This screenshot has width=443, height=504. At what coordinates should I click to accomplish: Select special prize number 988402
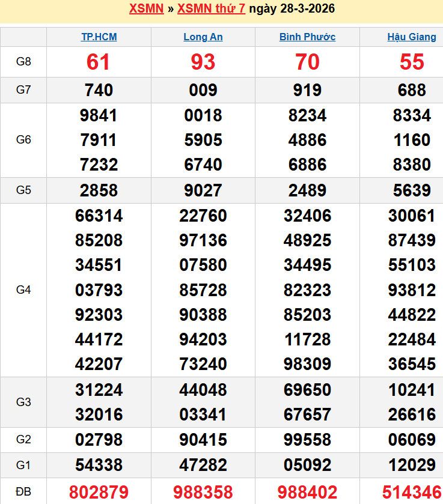click(307, 493)
